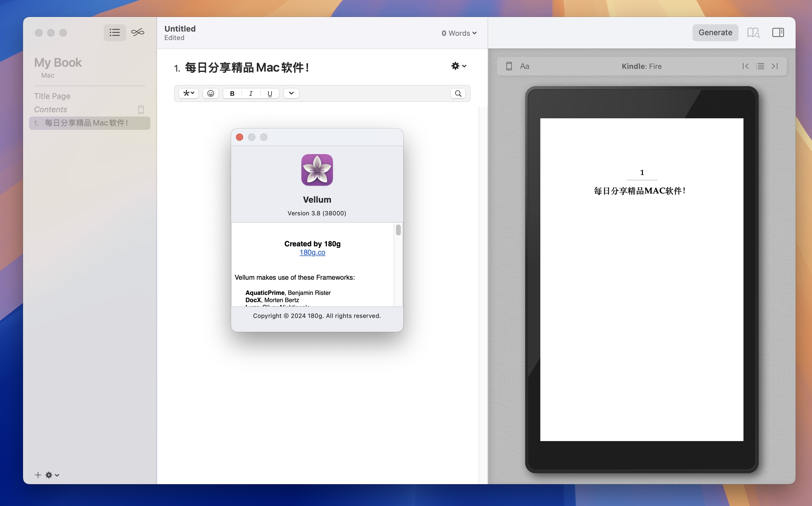
Task: Click the Untitled document title
Action: click(180, 29)
